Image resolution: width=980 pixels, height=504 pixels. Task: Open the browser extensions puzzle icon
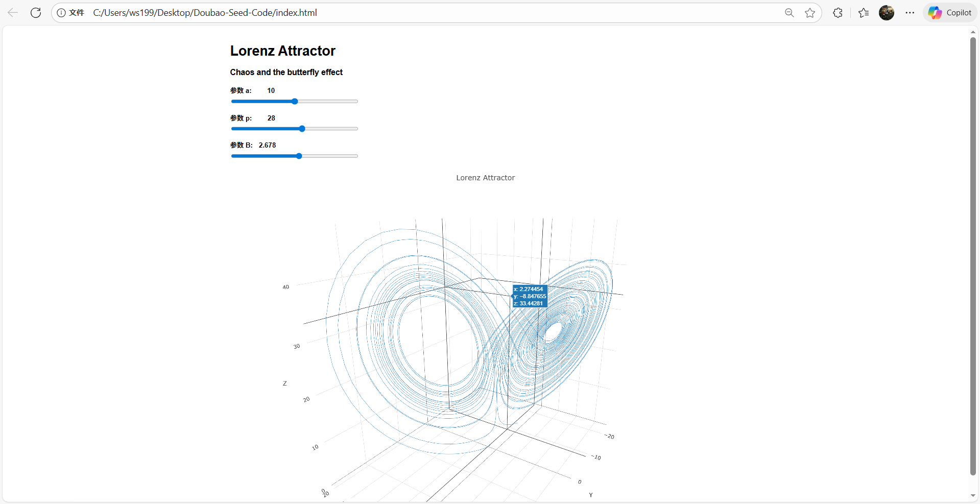coord(838,13)
